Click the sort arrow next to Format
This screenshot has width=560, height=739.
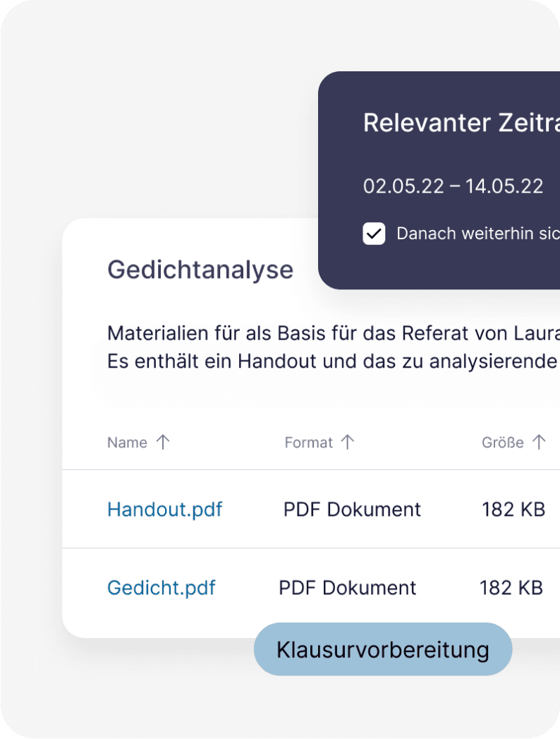tap(348, 443)
